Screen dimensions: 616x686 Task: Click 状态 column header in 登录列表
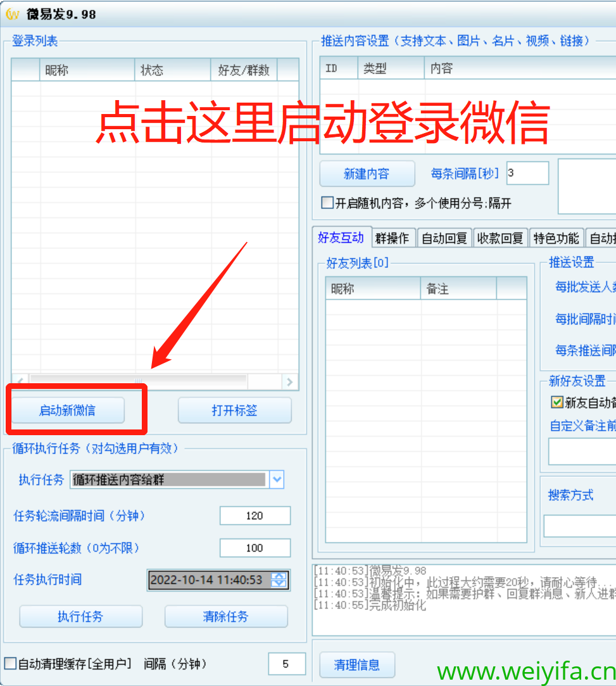click(x=173, y=70)
